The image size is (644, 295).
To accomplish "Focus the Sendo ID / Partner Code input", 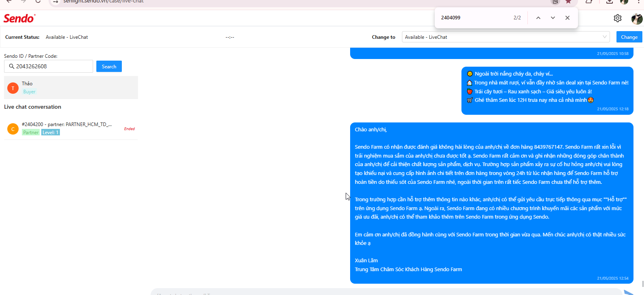I will (x=49, y=66).
